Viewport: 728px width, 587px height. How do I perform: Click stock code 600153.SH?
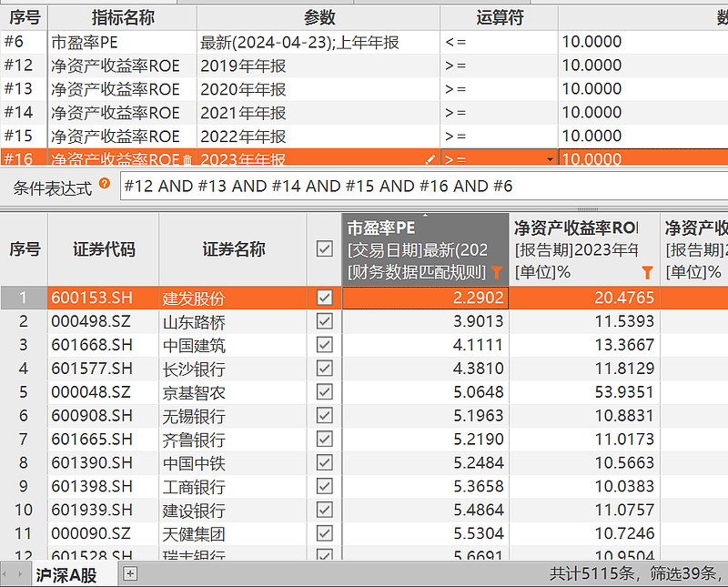(x=92, y=298)
